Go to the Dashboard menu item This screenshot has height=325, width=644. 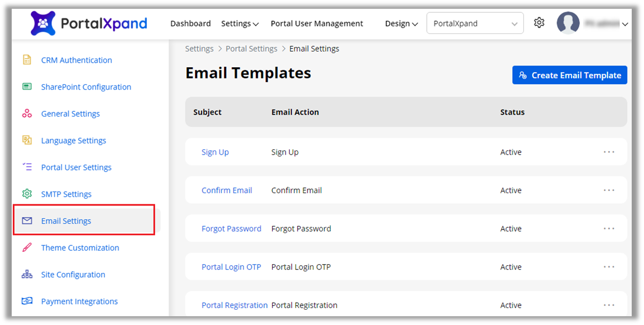point(190,23)
